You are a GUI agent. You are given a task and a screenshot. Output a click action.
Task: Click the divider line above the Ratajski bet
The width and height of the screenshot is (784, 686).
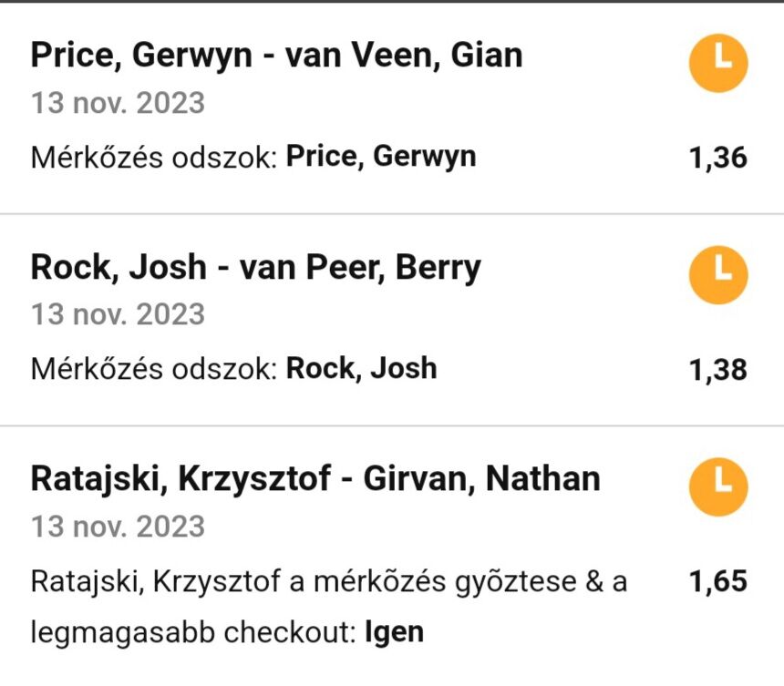pos(392,425)
